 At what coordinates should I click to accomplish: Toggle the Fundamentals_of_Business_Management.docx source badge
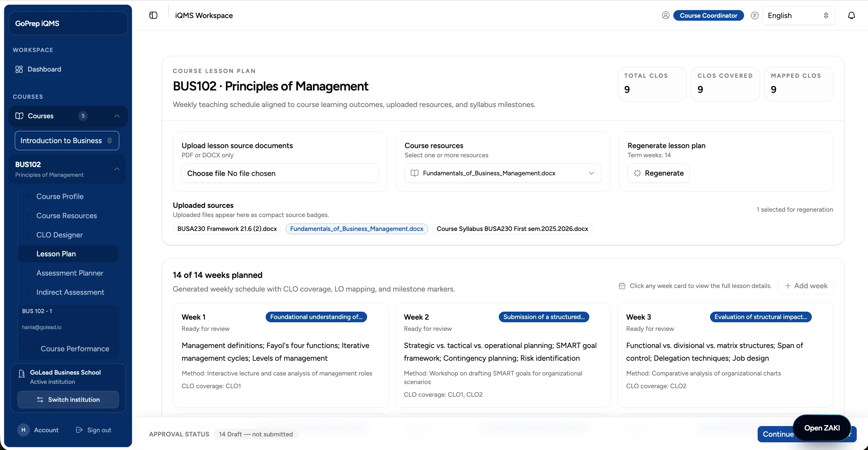click(357, 229)
